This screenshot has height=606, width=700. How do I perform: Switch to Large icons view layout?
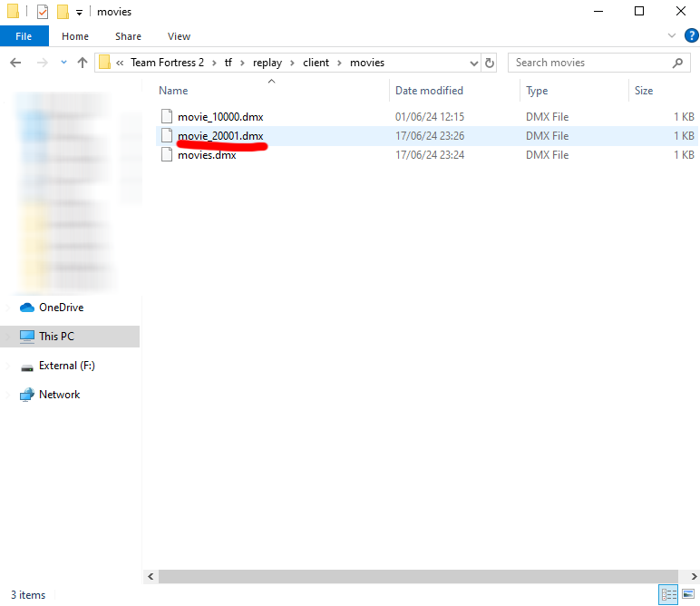(x=688, y=594)
